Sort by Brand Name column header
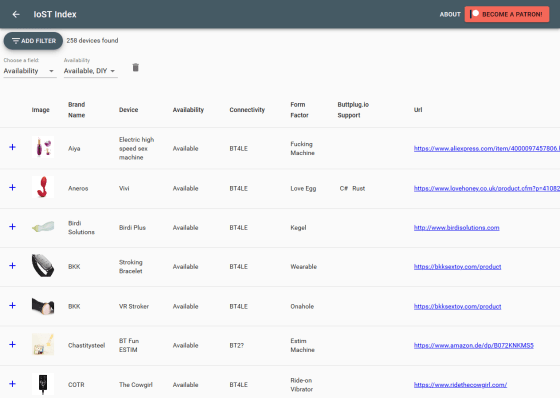 pyautogui.click(x=76, y=110)
